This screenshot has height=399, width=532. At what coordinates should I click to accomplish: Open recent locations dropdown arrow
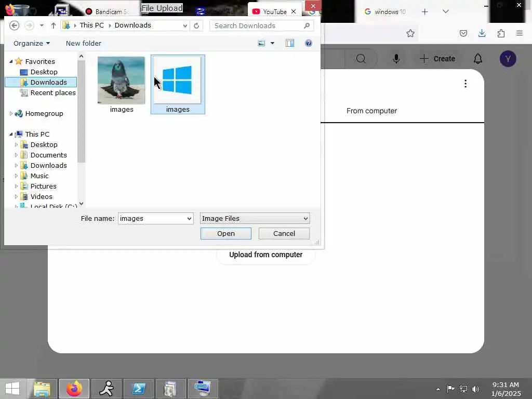point(42,25)
